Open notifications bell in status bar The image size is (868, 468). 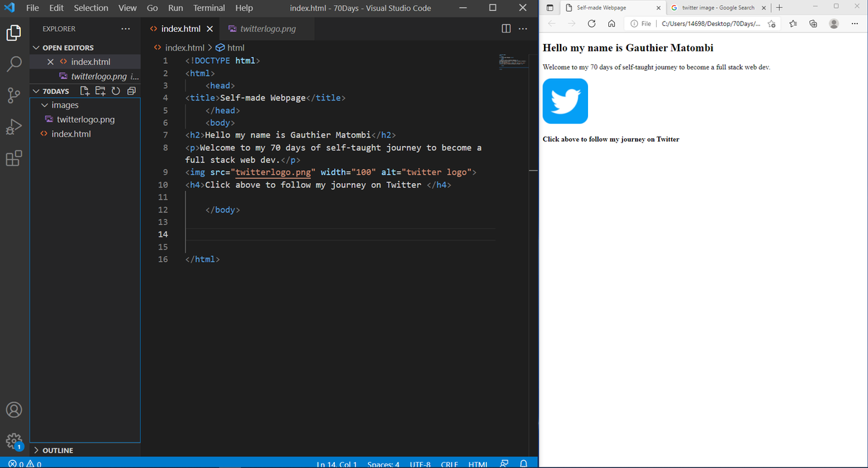(x=522, y=463)
